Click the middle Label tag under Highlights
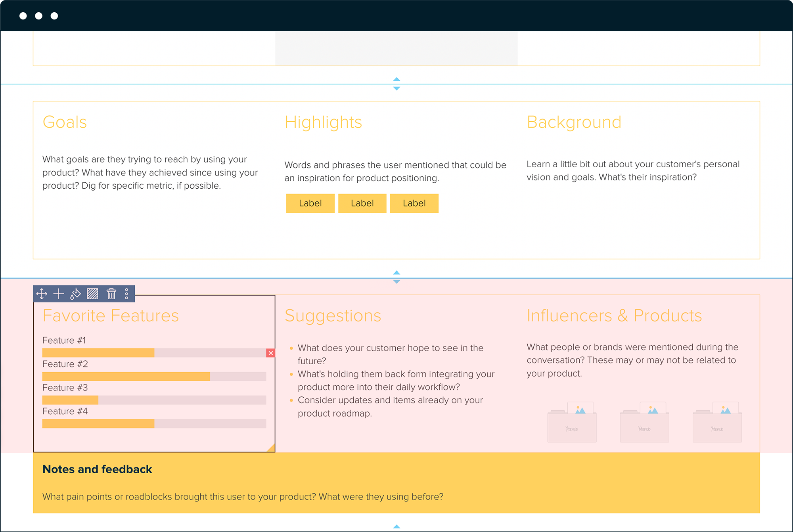The width and height of the screenshot is (793, 532). (362, 203)
